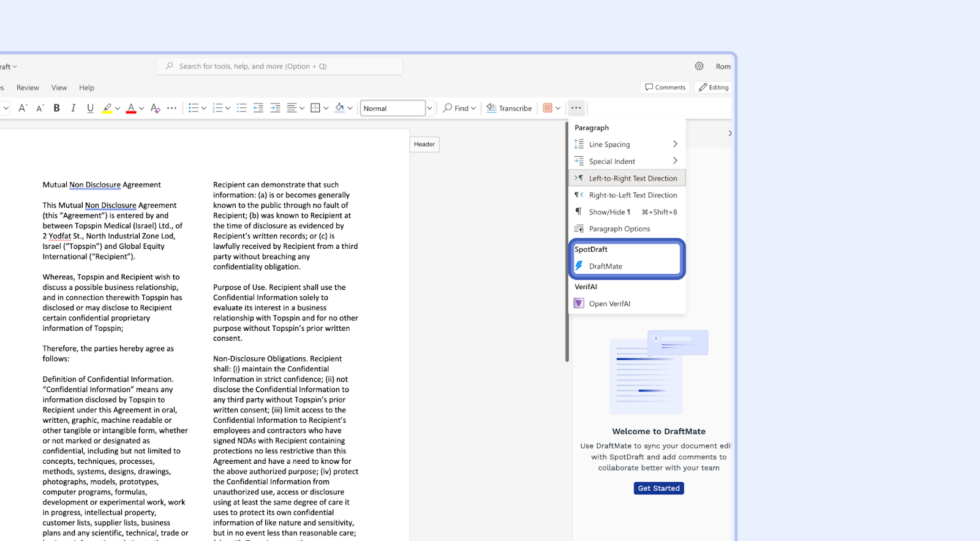Click the decrease indent icon
The height and width of the screenshot is (541, 980).
pyautogui.click(x=258, y=108)
